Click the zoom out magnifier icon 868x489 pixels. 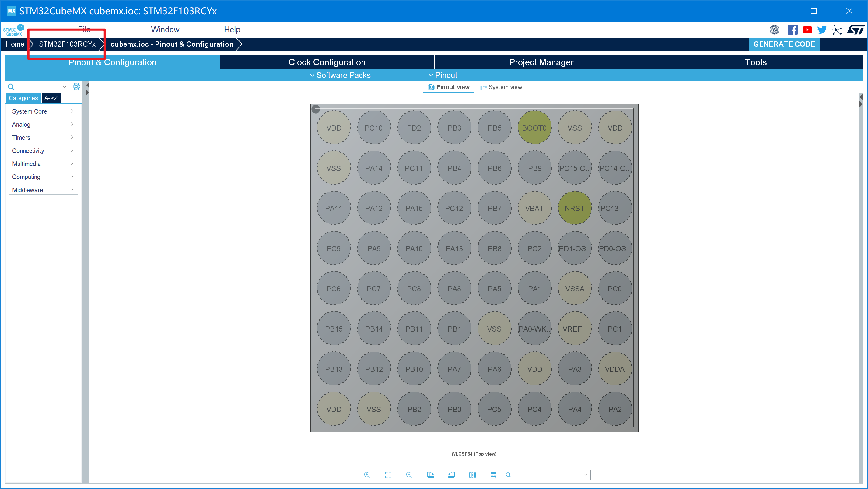tap(409, 474)
